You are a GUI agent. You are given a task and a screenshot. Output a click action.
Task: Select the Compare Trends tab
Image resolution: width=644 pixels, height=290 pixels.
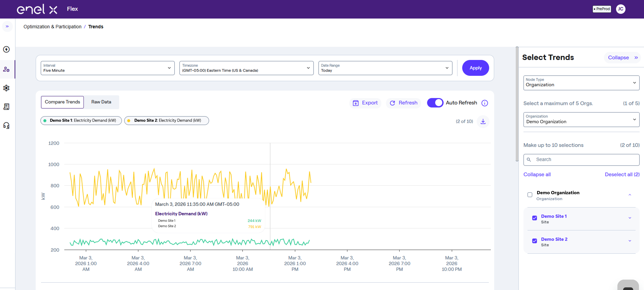(x=62, y=102)
